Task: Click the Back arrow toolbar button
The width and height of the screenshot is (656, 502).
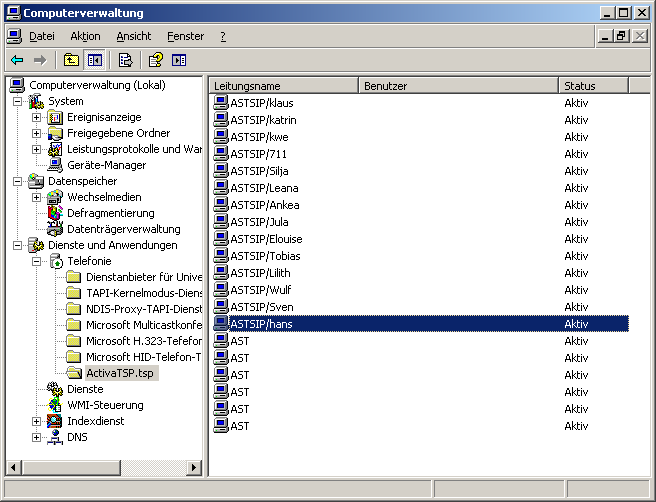Action: click(x=17, y=60)
